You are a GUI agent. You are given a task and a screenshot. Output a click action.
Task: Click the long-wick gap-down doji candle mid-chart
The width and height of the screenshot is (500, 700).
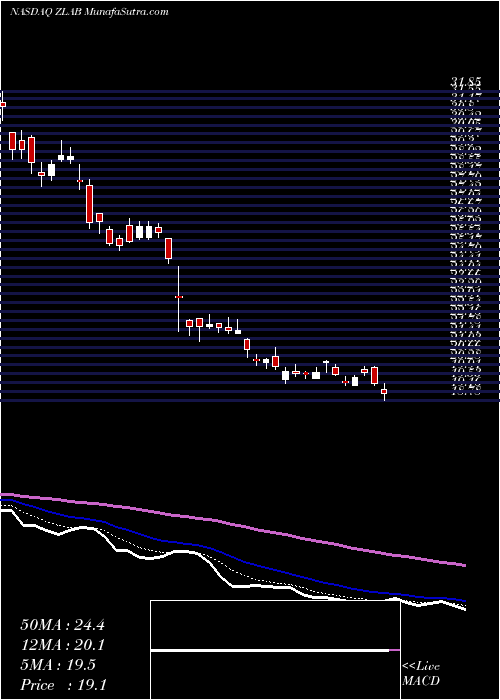pos(179,297)
